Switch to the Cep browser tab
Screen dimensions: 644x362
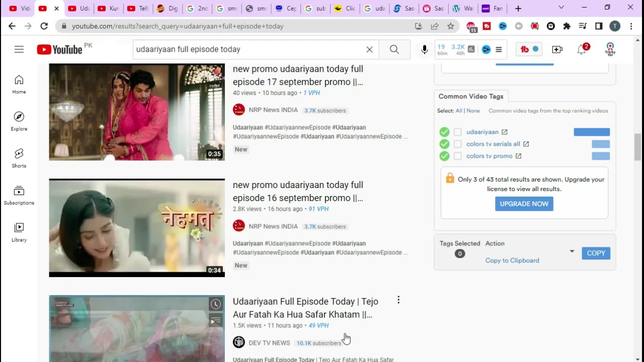[285, 9]
